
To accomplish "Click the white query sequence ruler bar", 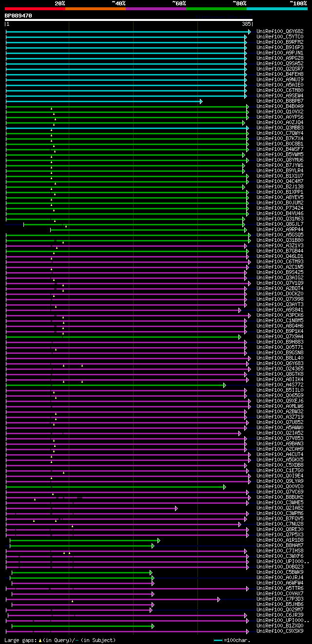I will [x=129, y=20].
